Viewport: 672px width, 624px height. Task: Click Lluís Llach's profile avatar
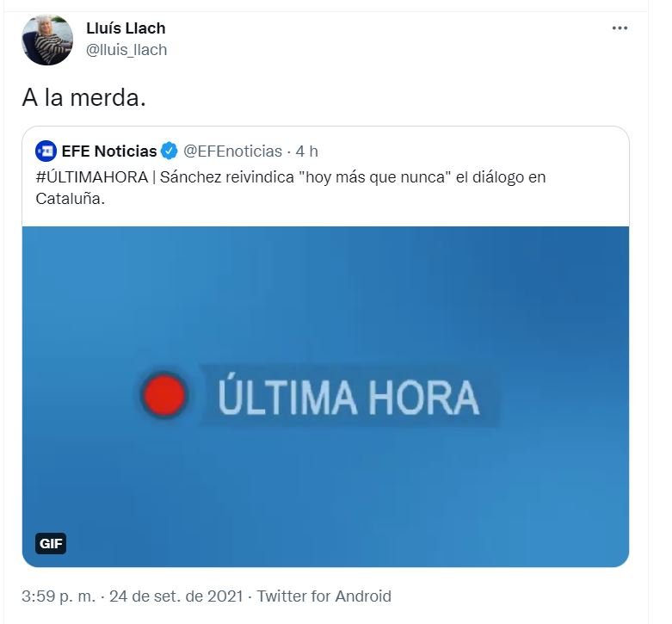(47, 40)
